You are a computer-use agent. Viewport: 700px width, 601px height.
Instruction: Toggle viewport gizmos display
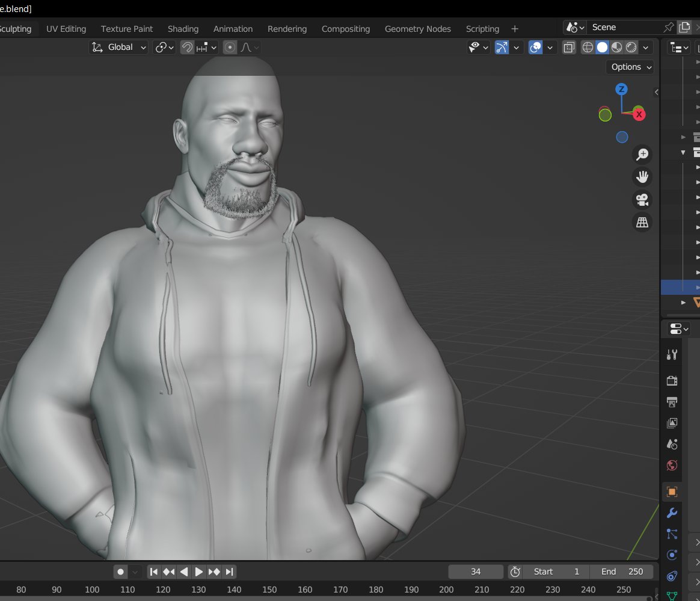[x=502, y=48]
